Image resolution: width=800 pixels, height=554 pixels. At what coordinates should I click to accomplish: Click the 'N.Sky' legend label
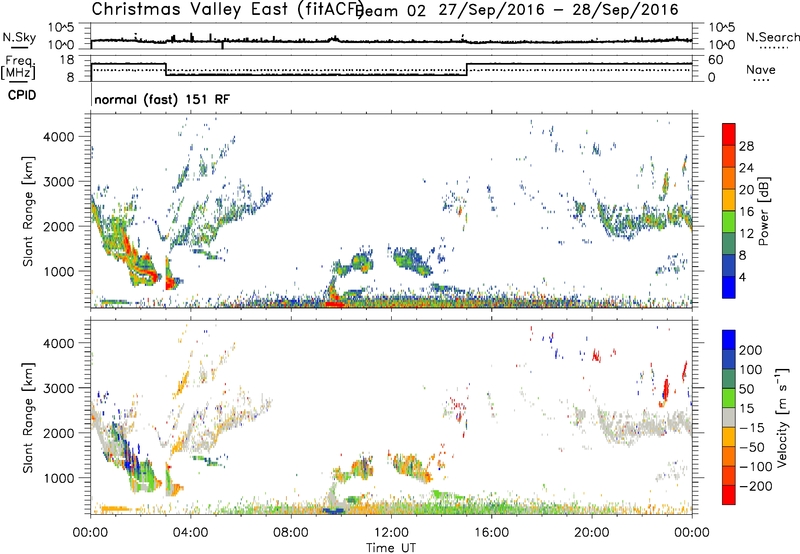pyautogui.click(x=19, y=37)
